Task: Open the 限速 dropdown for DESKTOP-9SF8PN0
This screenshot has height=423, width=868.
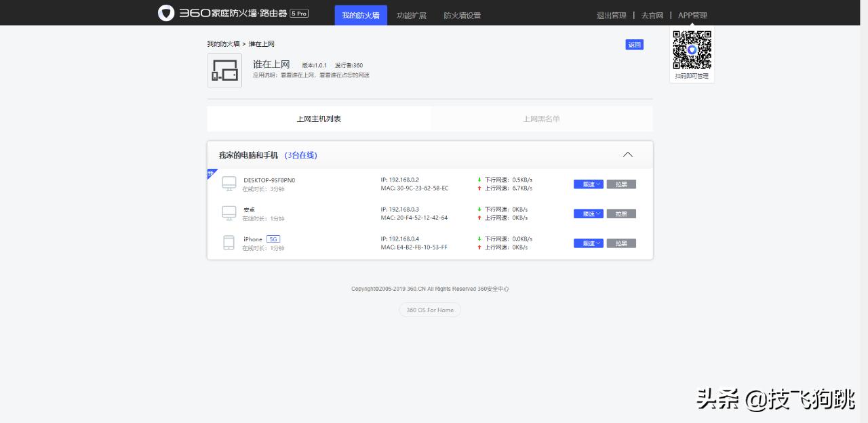Action: [587, 184]
